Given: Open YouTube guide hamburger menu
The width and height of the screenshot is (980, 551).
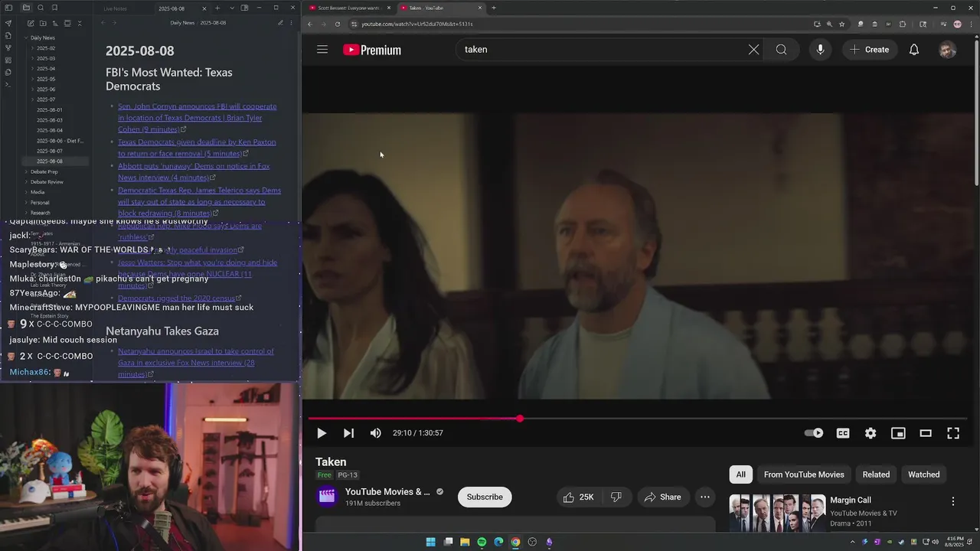Looking at the screenshot, I should click(x=322, y=50).
